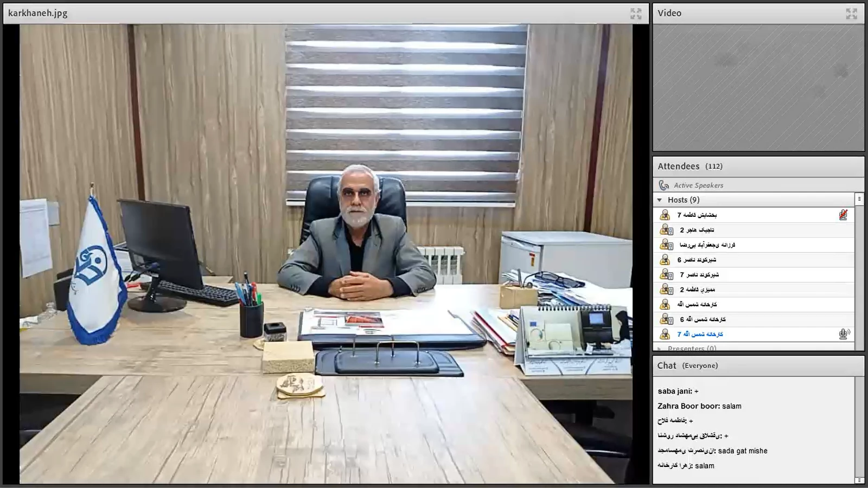Click the first host's avatar icon

point(665,215)
